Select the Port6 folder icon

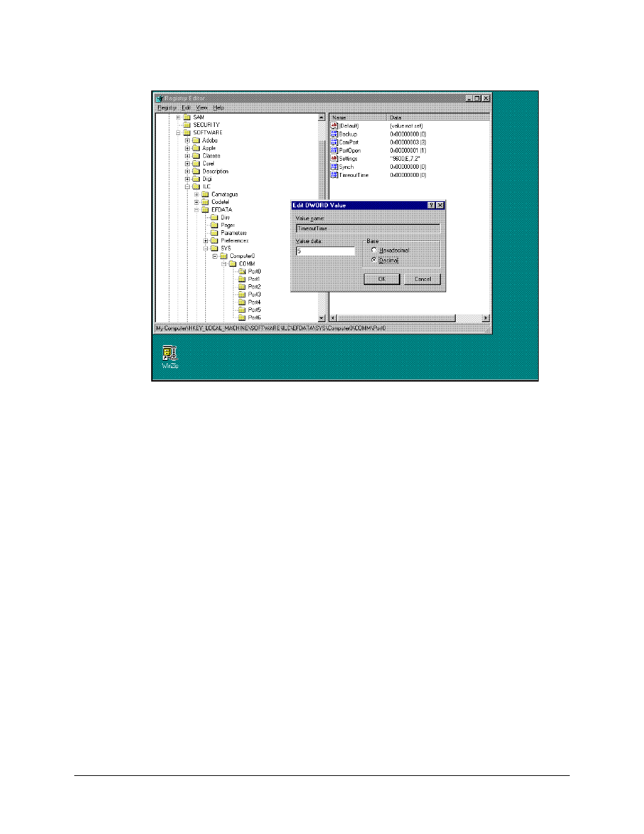pos(242,317)
